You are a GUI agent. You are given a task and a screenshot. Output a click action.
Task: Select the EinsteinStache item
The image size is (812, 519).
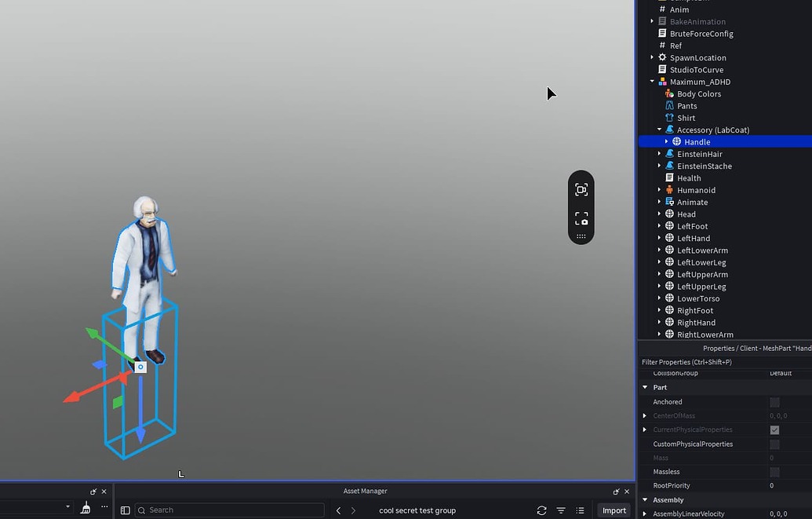pyautogui.click(x=705, y=166)
